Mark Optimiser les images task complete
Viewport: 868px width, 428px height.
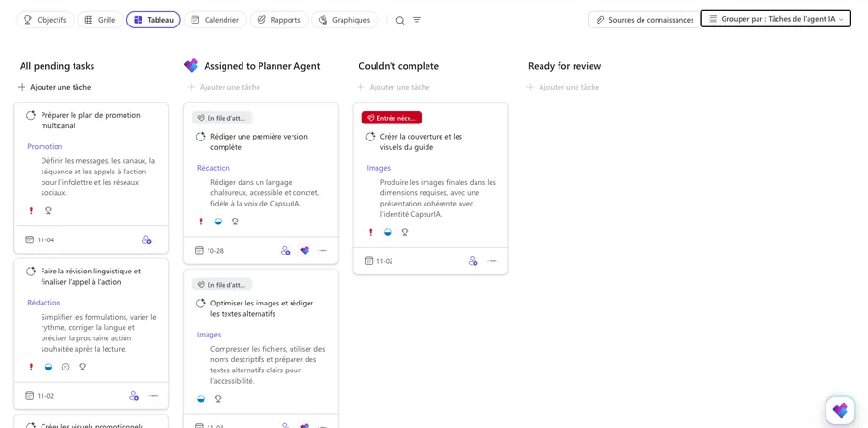pos(200,303)
